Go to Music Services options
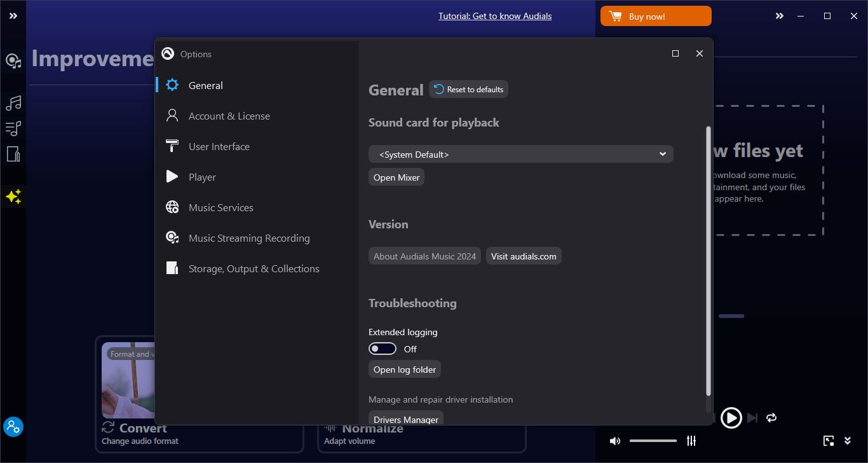This screenshot has width=868, height=463. pos(257,207)
